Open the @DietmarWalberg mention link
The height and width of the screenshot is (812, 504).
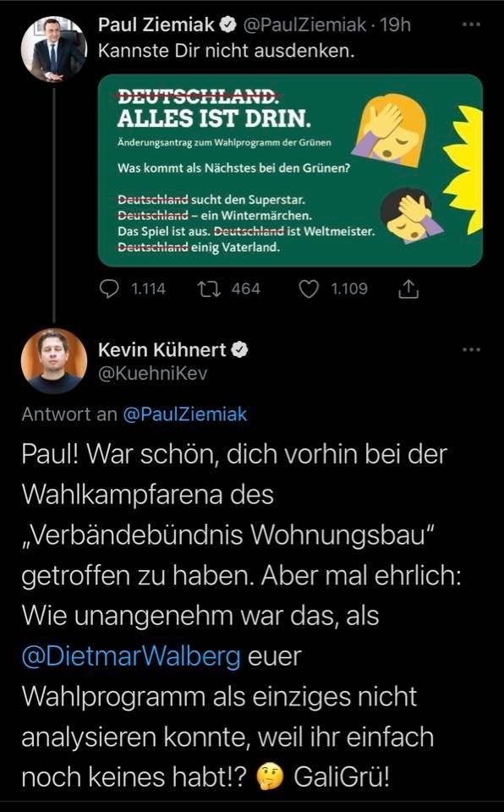coord(132,656)
